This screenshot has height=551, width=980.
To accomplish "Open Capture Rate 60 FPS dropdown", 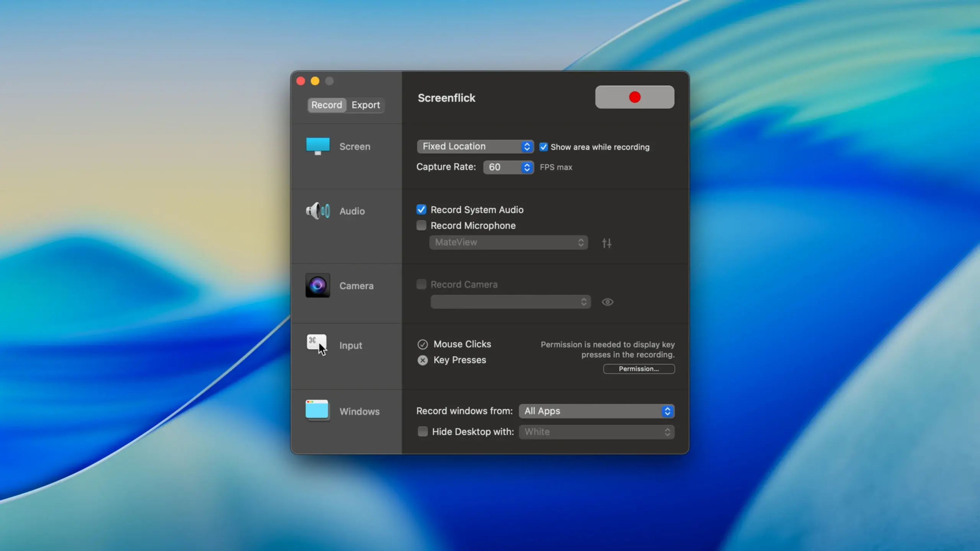I will tap(508, 167).
